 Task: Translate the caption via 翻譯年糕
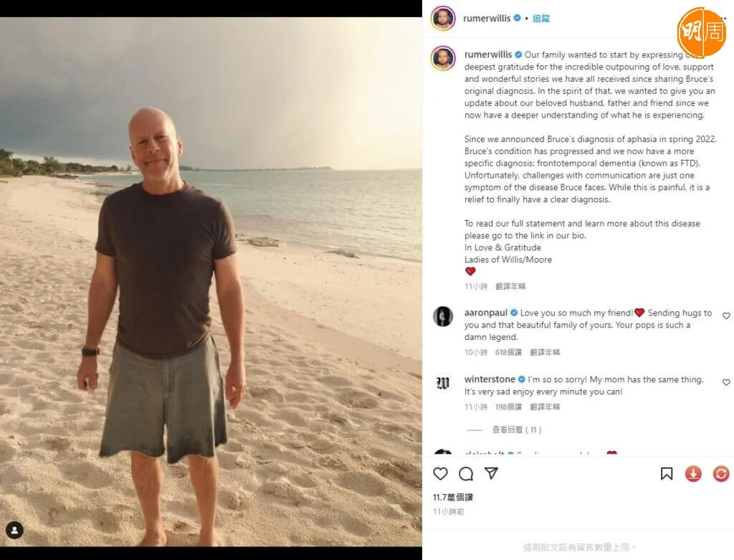[x=510, y=286]
